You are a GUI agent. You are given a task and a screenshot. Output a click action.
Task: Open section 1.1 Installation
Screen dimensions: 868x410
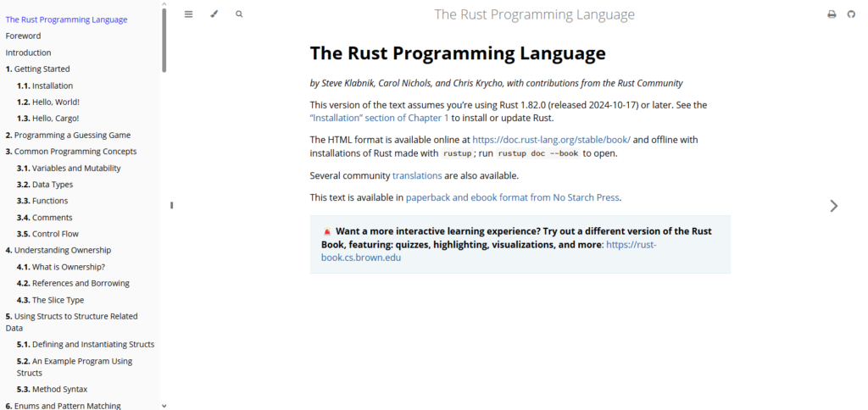coord(45,86)
